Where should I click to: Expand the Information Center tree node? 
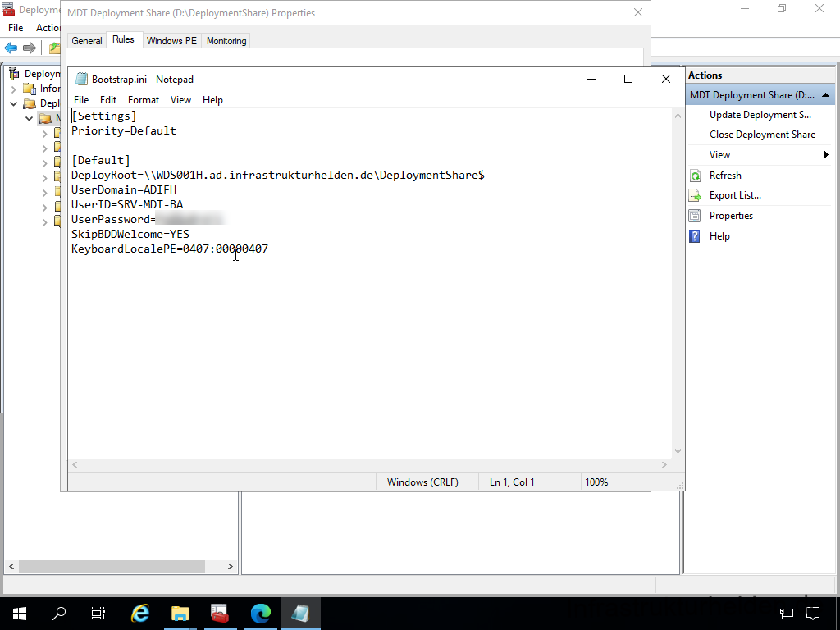pos(14,89)
